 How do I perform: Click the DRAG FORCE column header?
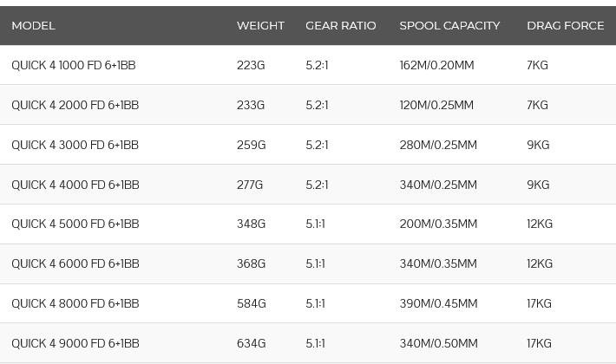coord(565,26)
